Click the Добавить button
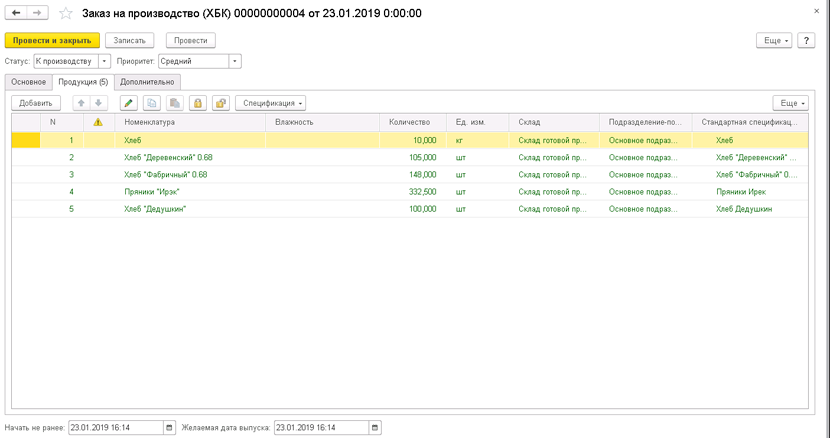 point(36,103)
